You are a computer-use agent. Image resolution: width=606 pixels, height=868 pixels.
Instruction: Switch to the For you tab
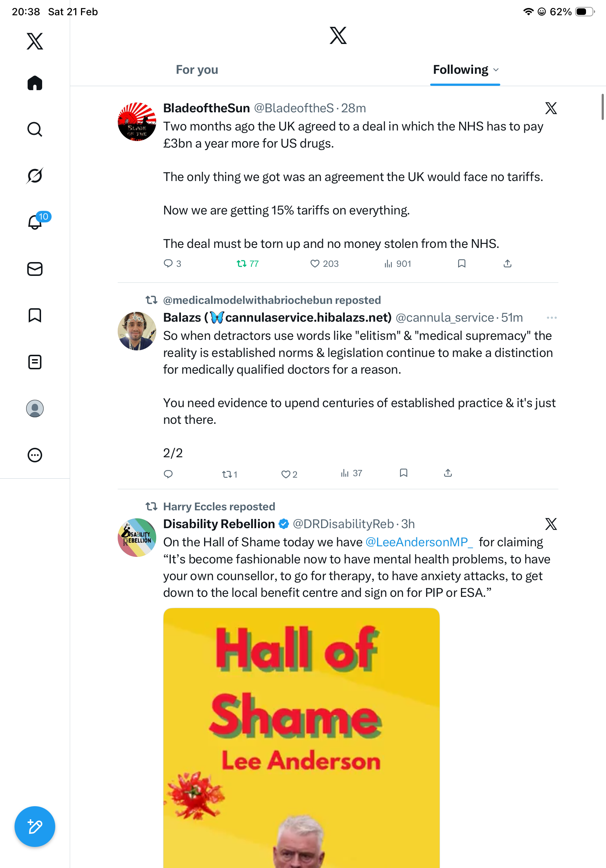pos(197,69)
